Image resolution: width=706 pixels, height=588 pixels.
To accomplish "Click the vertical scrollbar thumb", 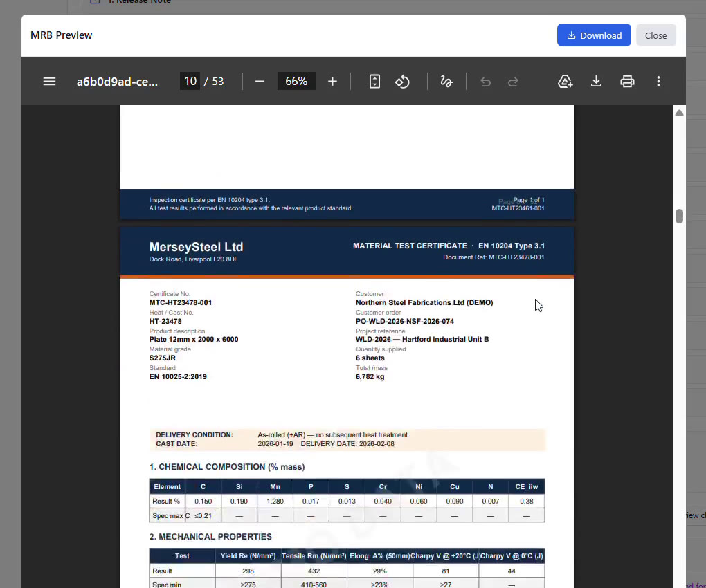I will click(680, 216).
